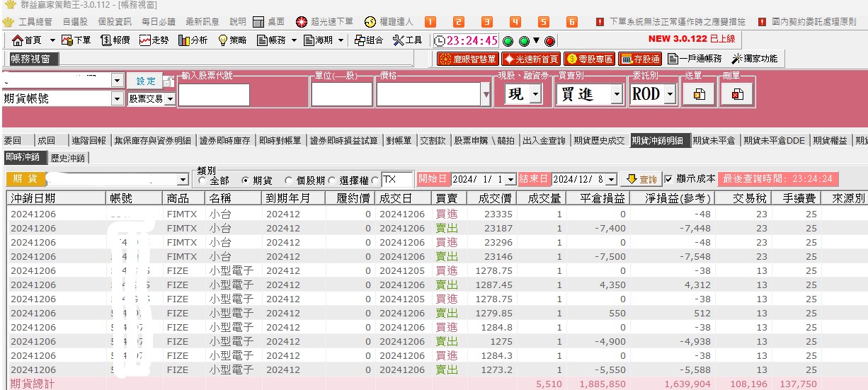868x390 pixels.
Task: Click the 設定 settings button
Action: pos(145,81)
